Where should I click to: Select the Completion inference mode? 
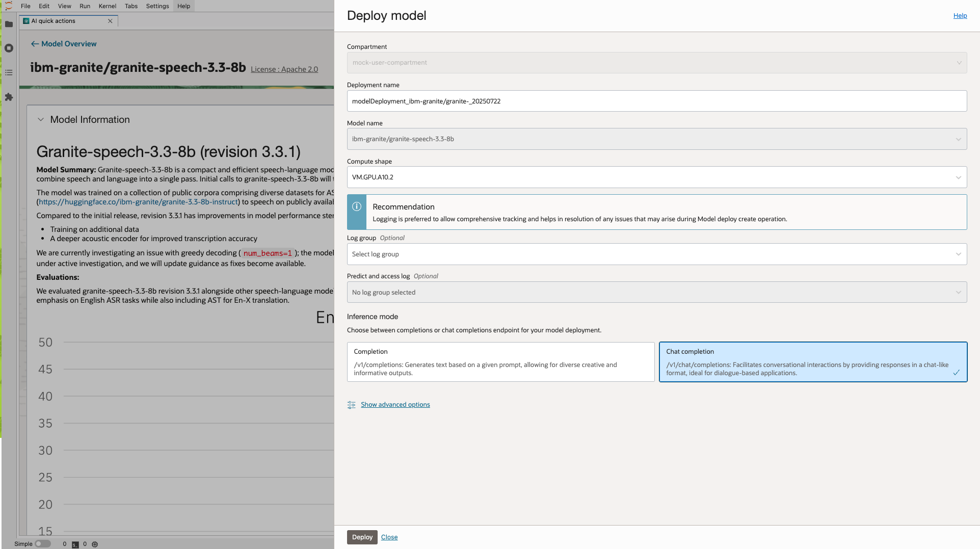[500, 362]
